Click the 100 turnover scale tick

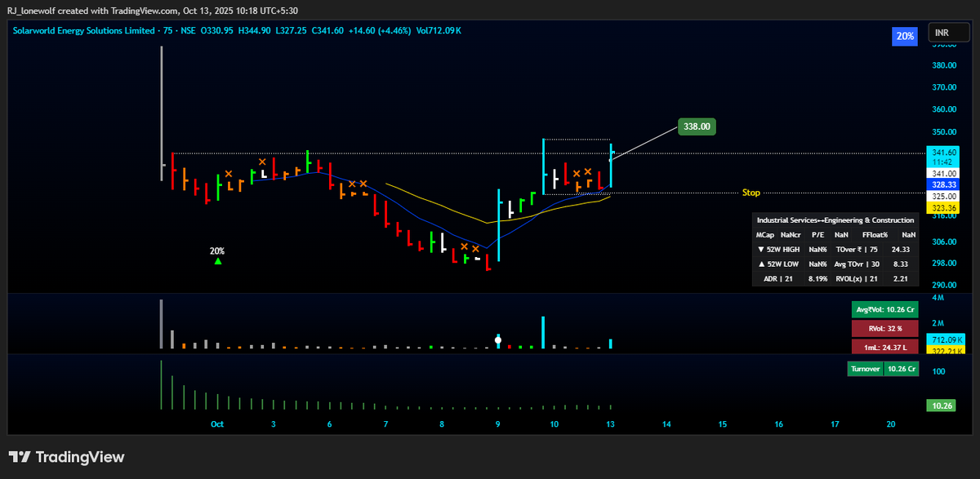(939, 371)
